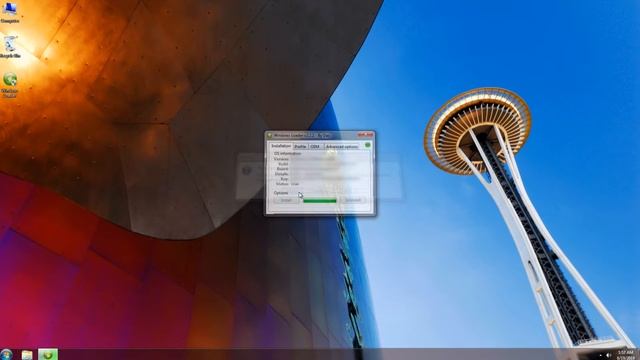Open the Recycle Bin desktop icon
This screenshot has height=360, width=640.
pyautogui.click(x=10, y=47)
